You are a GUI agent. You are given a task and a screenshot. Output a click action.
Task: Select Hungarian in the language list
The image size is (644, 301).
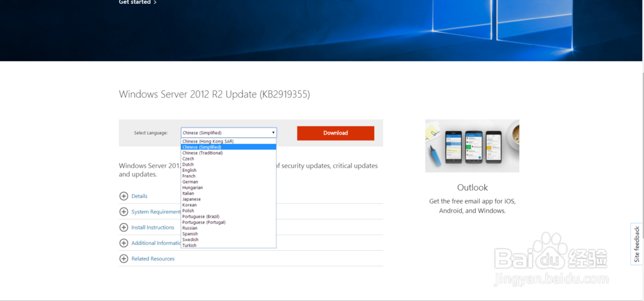pos(229,187)
